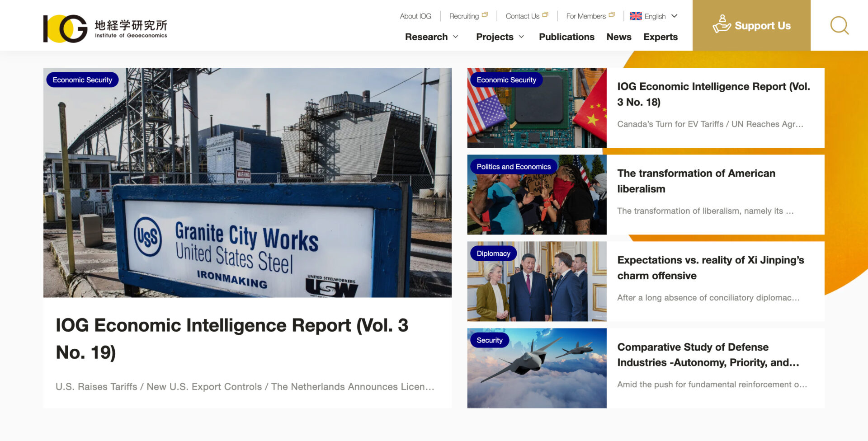Click the transformation of liberalism excerpt text
This screenshot has height=441, width=868.
pos(705,211)
